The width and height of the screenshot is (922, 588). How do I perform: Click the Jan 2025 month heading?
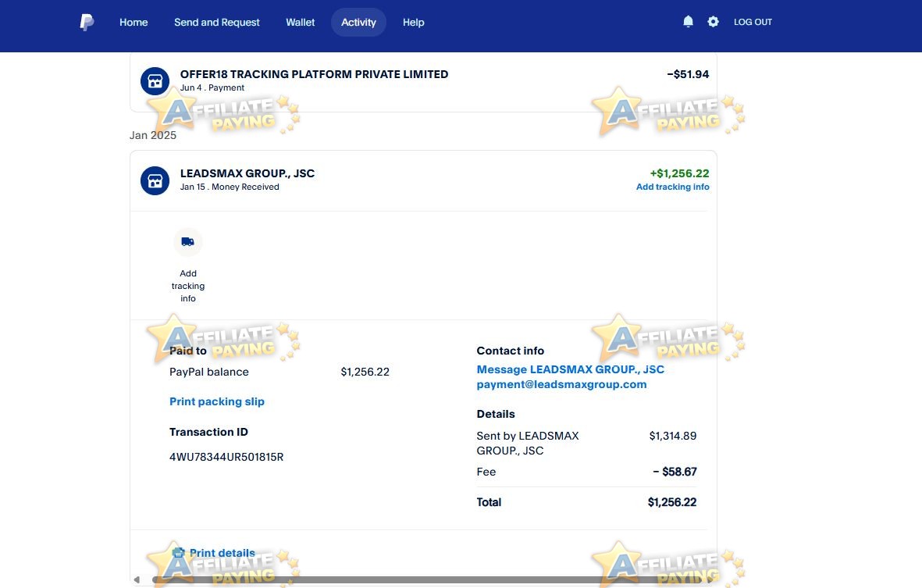coord(153,135)
